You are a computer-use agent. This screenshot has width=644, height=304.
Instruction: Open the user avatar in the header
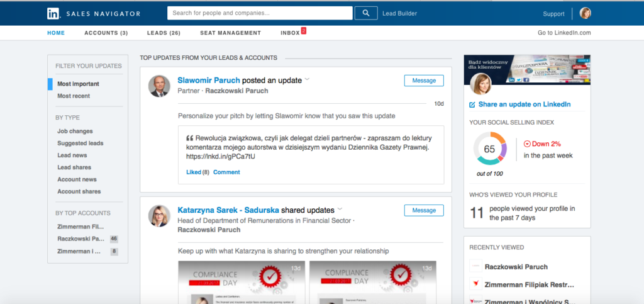pos(586,13)
